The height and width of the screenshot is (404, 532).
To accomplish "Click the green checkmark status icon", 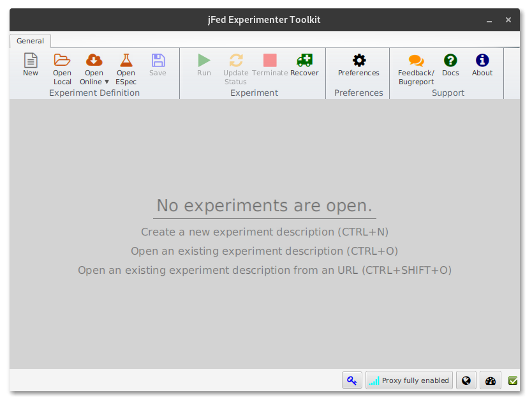I will [x=513, y=380].
